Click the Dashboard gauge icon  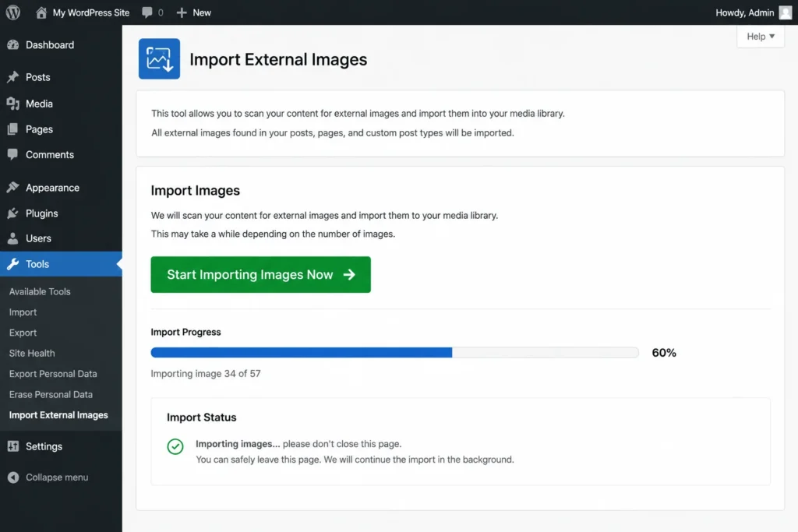point(13,44)
